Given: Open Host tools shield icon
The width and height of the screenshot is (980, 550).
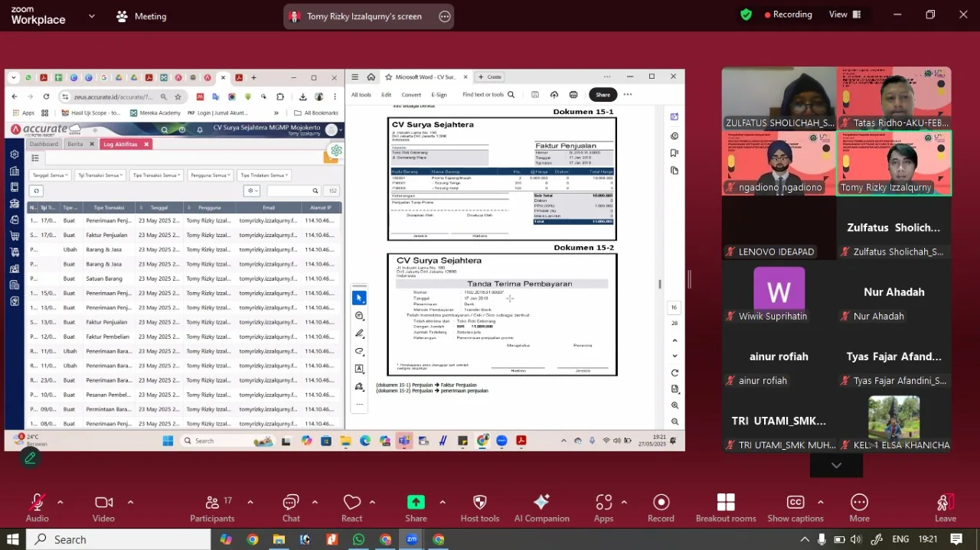Looking at the screenshot, I should [x=479, y=507].
